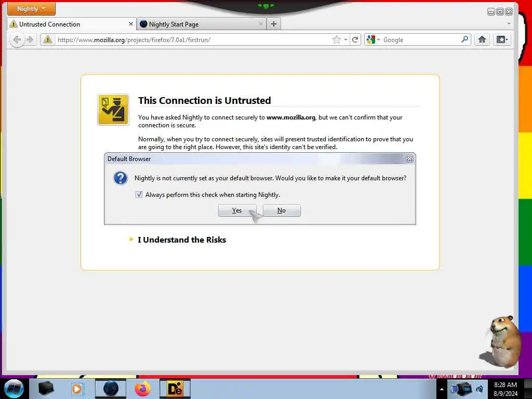Click No in Default Browser dialog
Viewport: 532px width, 399px height.
coord(282,210)
